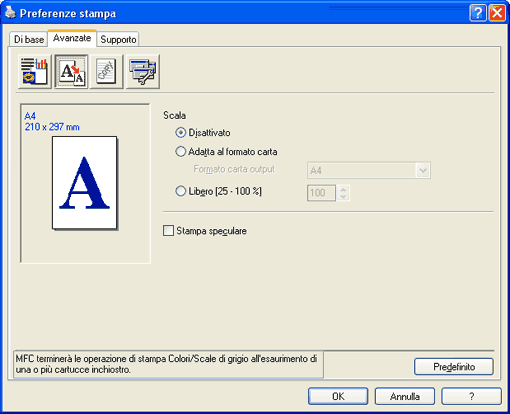The image size is (510, 414).
Task: Switch to the Di base tab
Action: (29, 39)
